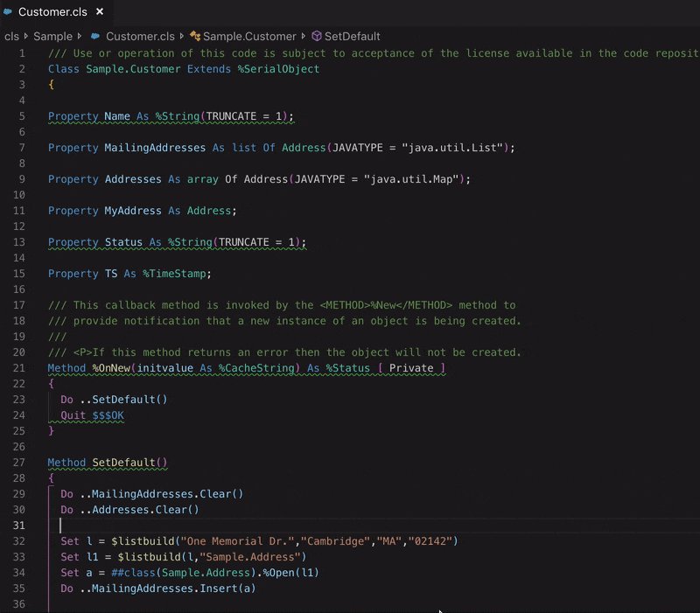700x613 pixels.
Task: Click line number 21 in gutter
Action: [x=18, y=368]
